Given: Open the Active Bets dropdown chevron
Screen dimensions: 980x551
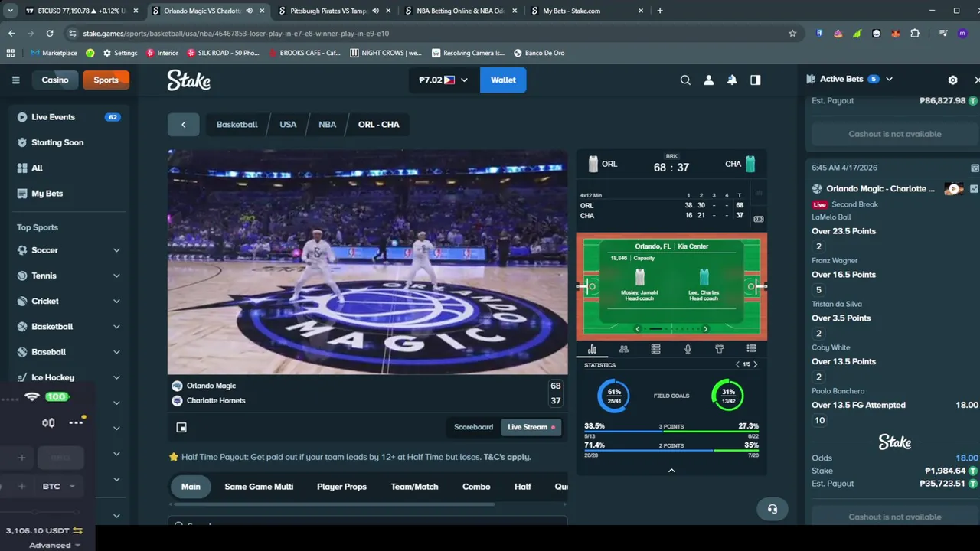Looking at the screenshot, I should (889, 79).
